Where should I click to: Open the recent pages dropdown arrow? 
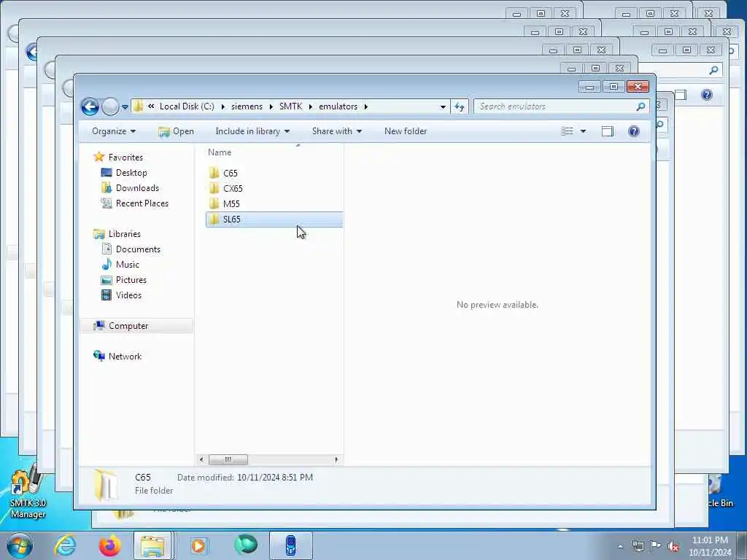tap(125, 107)
